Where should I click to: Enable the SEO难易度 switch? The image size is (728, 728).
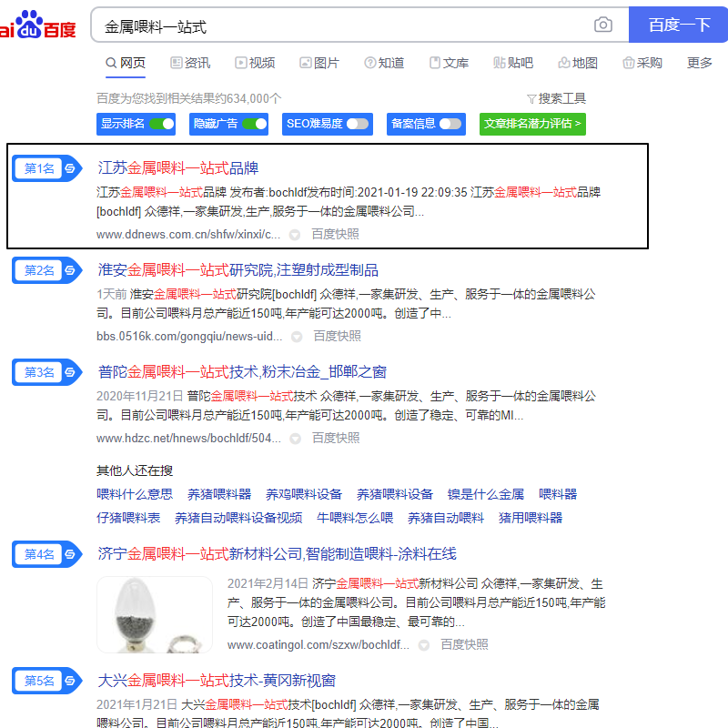click(x=358, y=124)
